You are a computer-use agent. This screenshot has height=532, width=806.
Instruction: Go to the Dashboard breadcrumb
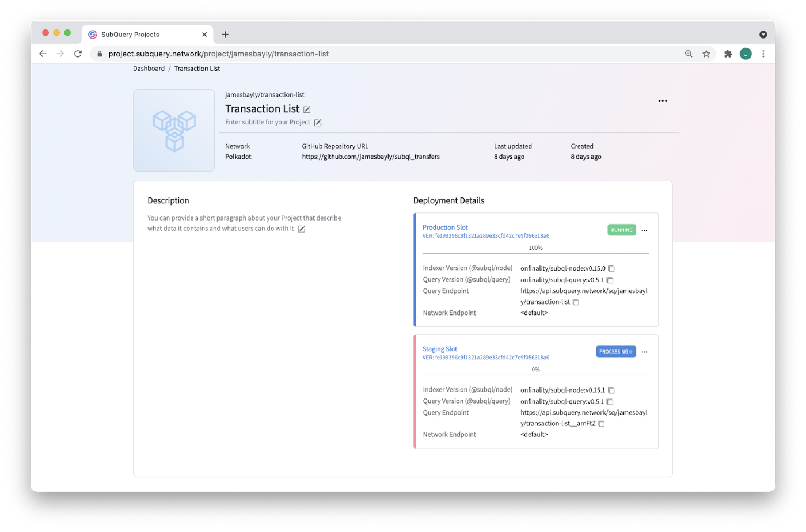tap(149, 69)
